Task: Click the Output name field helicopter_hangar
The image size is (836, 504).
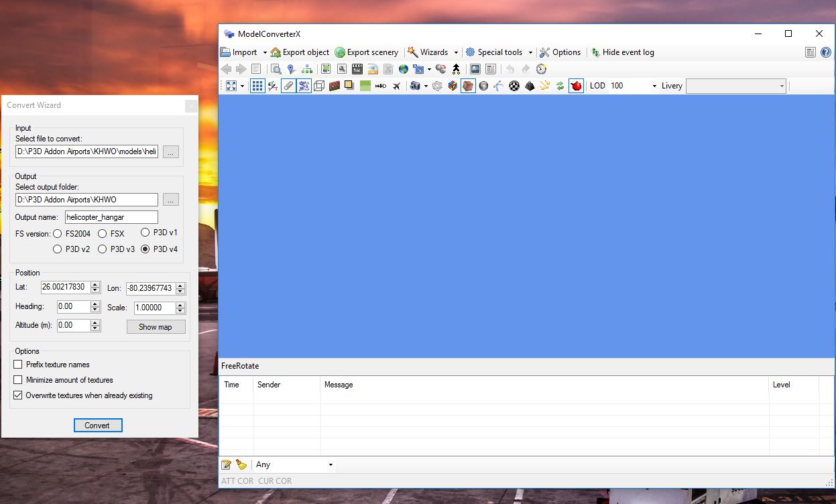Action: 111,217
